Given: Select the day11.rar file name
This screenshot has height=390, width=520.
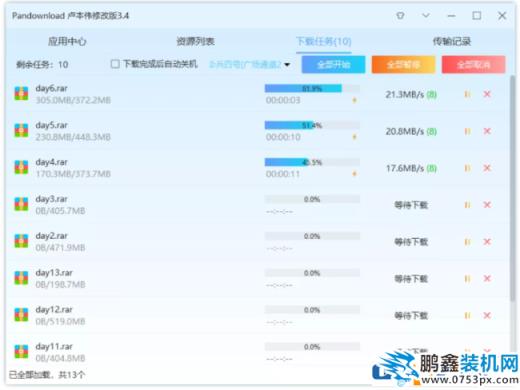Looking at the screenshot, I should [x=54, y=347].
